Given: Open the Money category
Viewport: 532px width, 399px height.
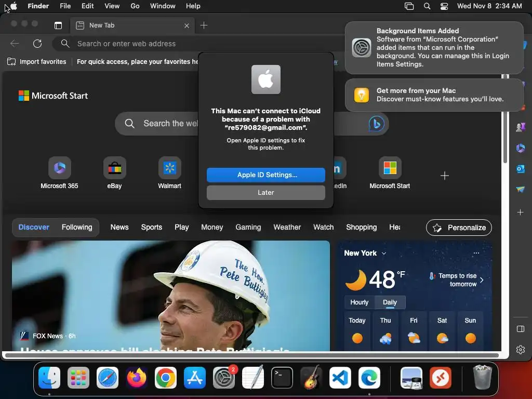Looking at the screenshot, I should 212,228.
